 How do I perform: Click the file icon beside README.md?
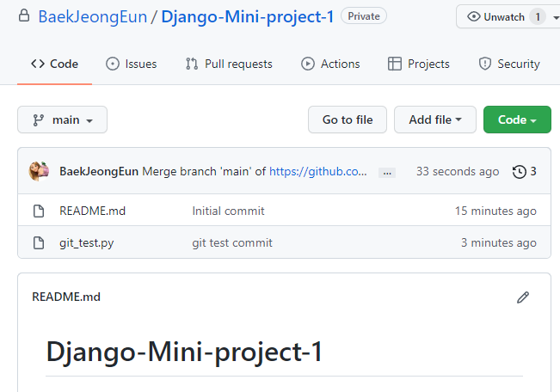39,211
